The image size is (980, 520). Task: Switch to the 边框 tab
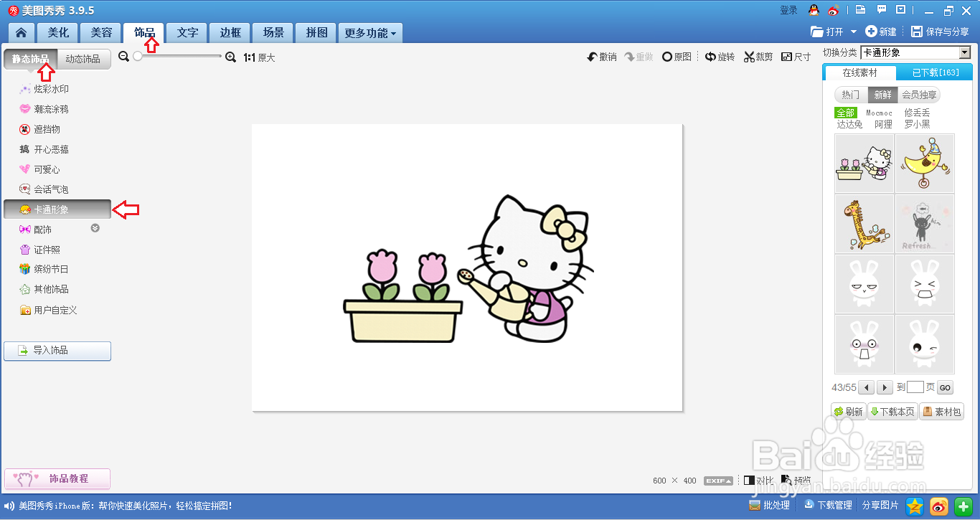point(230,33)
